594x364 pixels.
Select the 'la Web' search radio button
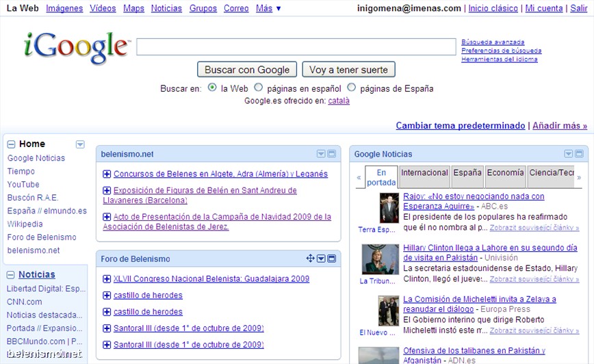[212, 88]
